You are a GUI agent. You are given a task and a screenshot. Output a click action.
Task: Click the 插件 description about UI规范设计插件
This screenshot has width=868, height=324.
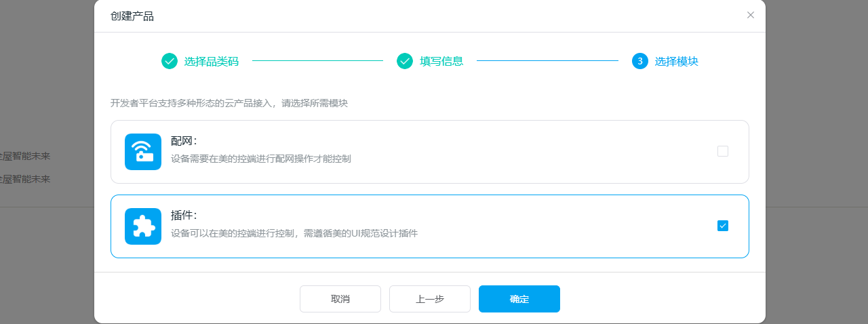click(294, 233)
